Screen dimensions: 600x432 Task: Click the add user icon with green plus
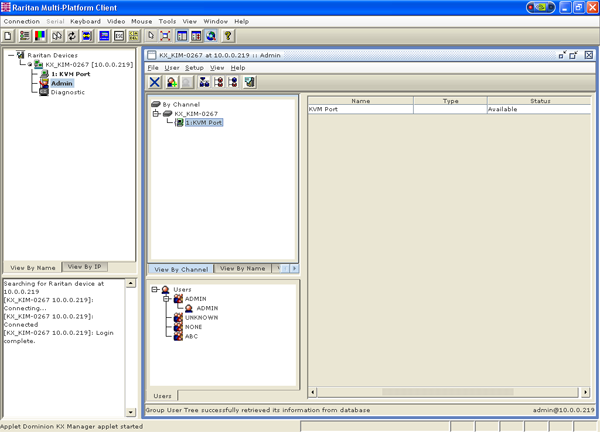click(172, 82)
